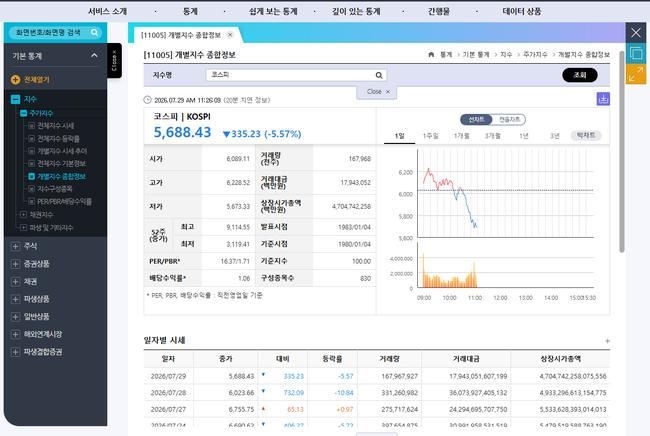Click the magnifier icon in index name field

[379, 75]
